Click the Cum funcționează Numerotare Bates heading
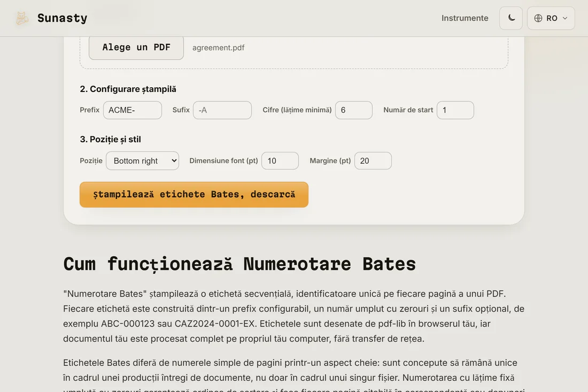588x392 pixels. pos(239,264)
